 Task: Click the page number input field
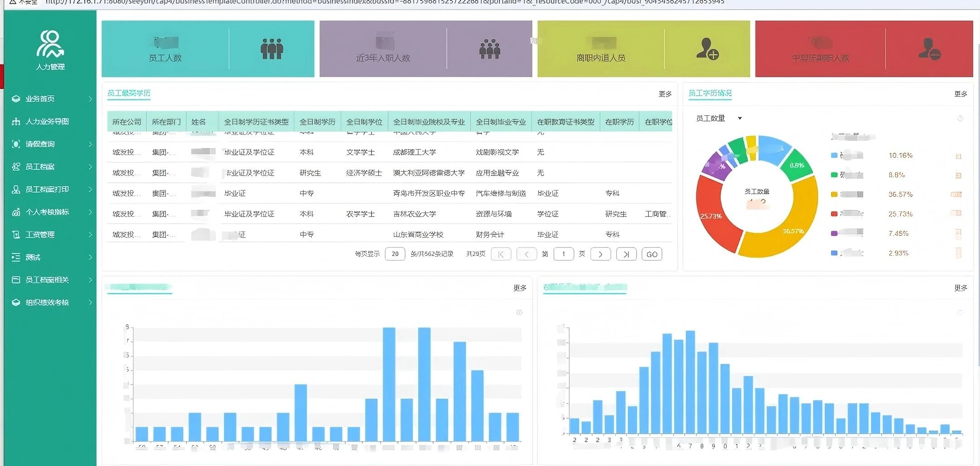563,254
